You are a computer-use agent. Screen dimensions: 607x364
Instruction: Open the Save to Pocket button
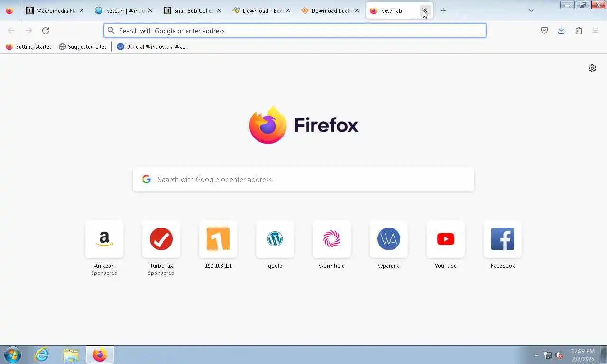[x=544, y=31]
